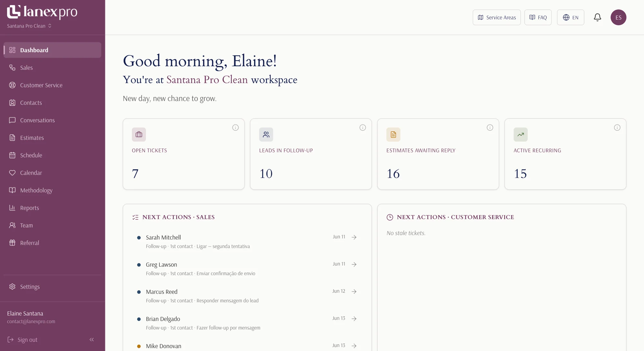644x351 pixels.
Task: Click the Referral gift icon
Action: click(x=12, y=243)
